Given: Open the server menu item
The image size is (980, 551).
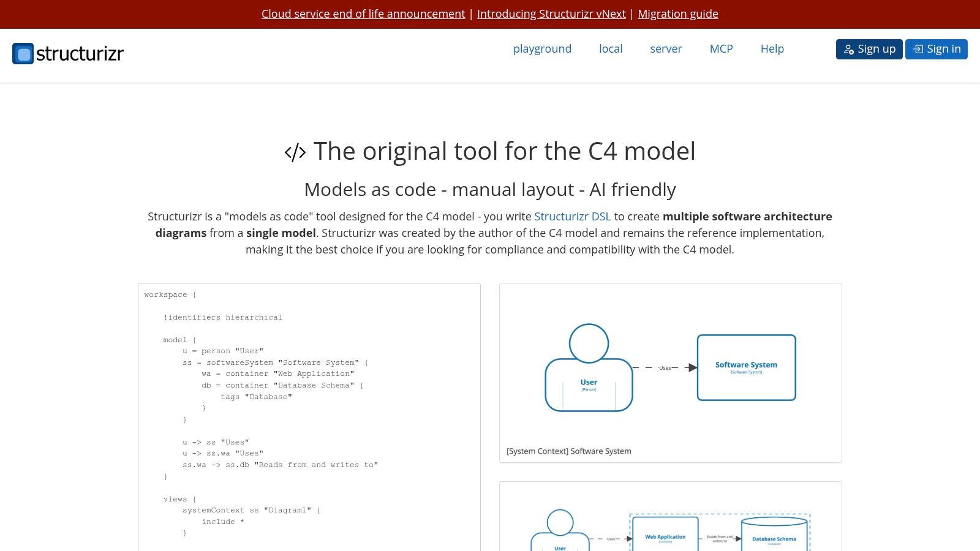Looking at the screenshot, I should pos(666,49).
